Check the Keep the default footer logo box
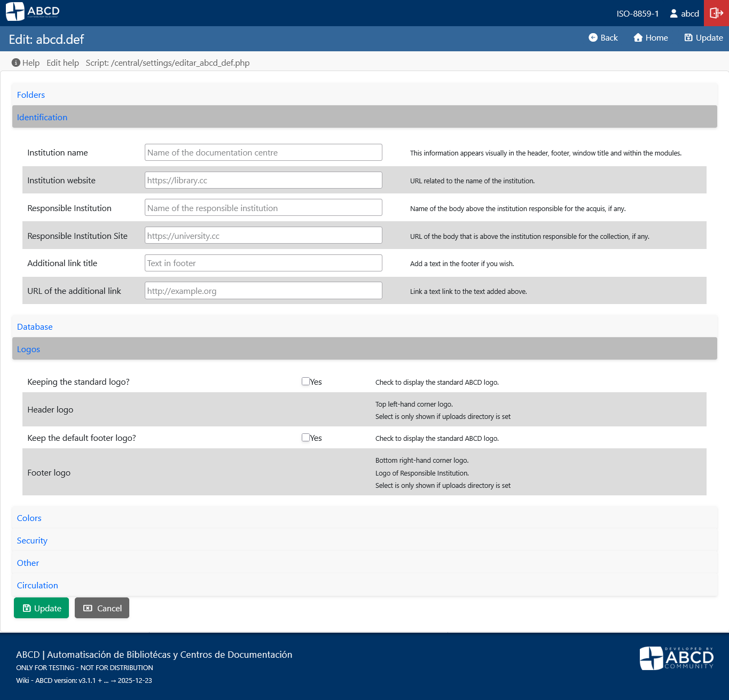The width and height of the screenshot is (729, 700). tap(305, 438)
